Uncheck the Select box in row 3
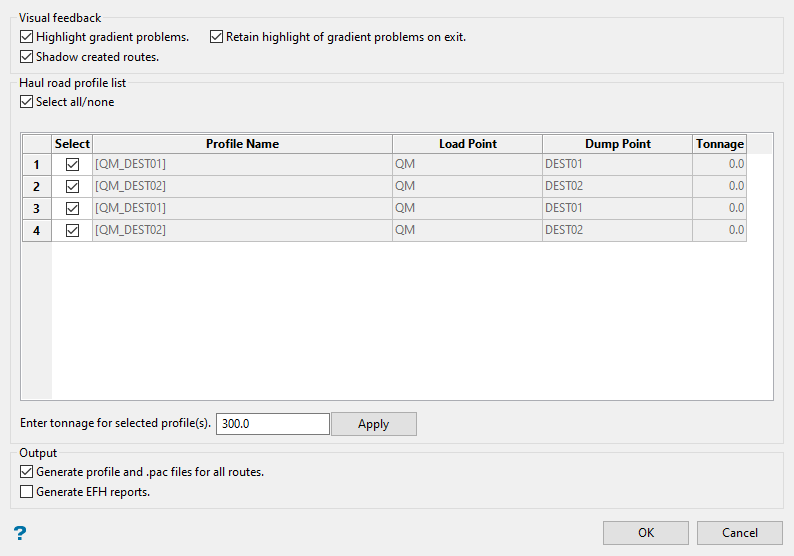Viewport: 794px width, 556px height. (x=72, y=208)
